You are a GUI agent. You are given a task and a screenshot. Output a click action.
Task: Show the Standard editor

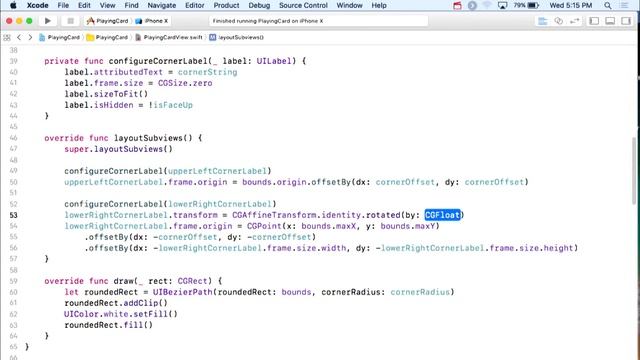542,21
